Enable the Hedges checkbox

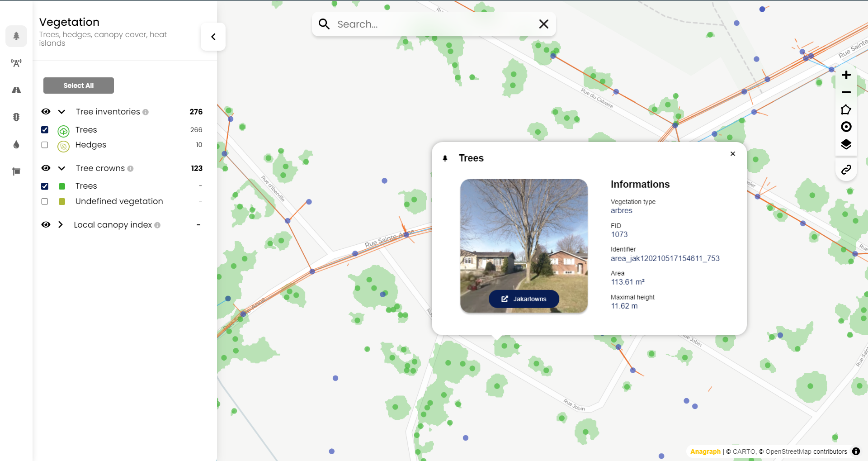(x=45, y=145)
